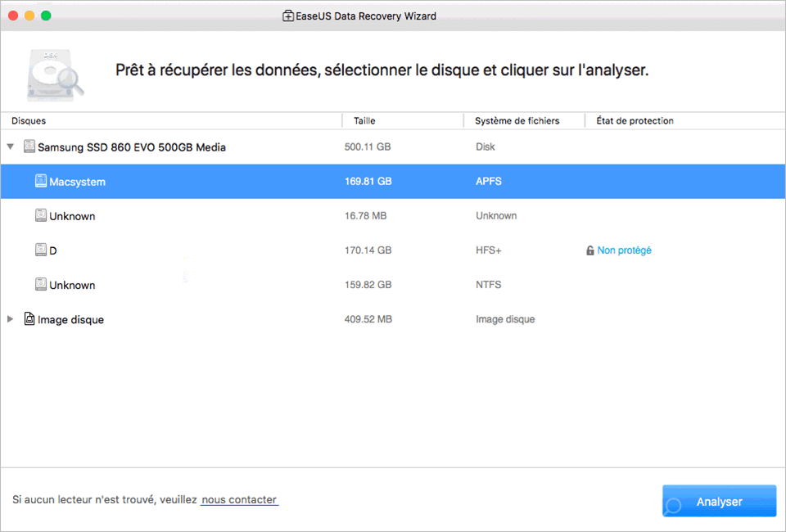Viewport: 786px width, 532px height.
Task: Click the Analyser button
Action: click(x=720, y=501)
